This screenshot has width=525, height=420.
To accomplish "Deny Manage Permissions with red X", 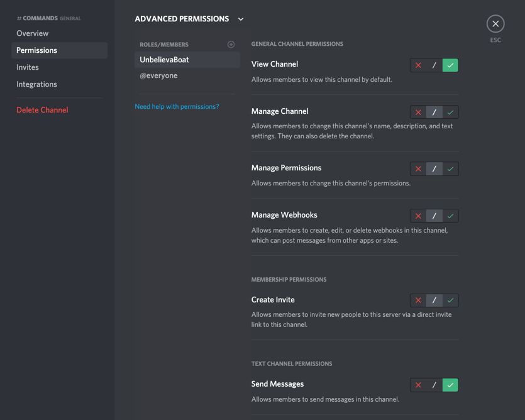I will click(418, 169).
